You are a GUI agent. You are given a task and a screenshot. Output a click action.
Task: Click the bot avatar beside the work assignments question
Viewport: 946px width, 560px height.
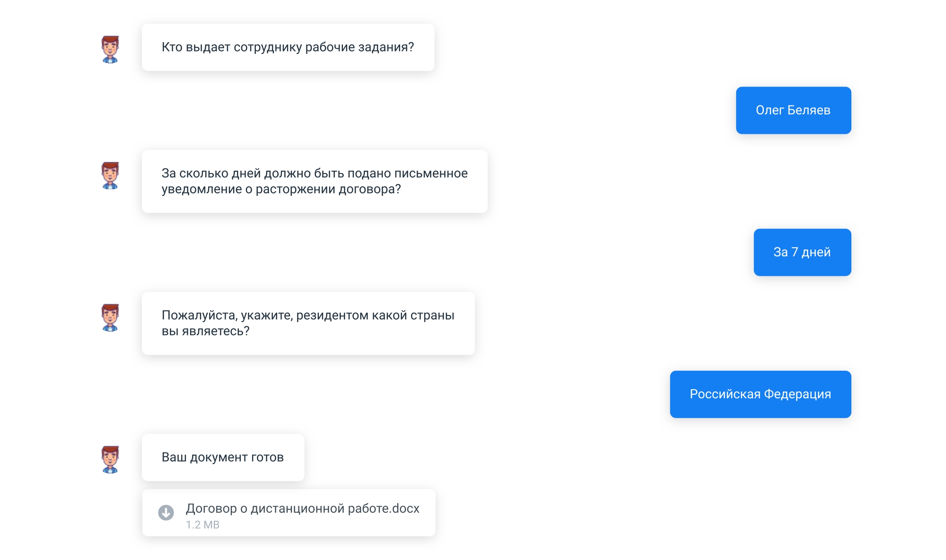pos(110,49)
